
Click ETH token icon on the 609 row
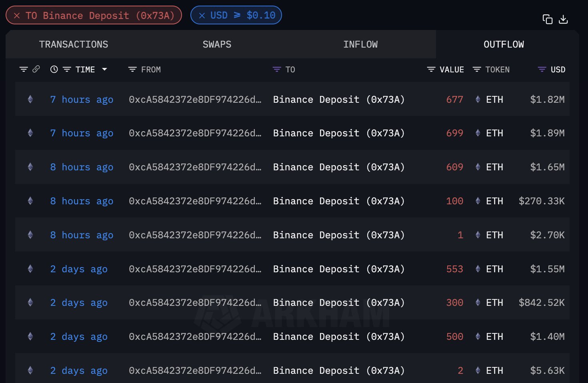pos(478,167)
